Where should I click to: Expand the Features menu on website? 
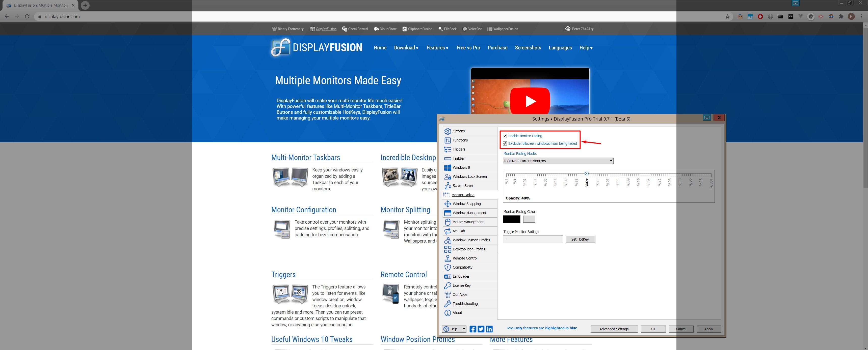tap(437, 48)
